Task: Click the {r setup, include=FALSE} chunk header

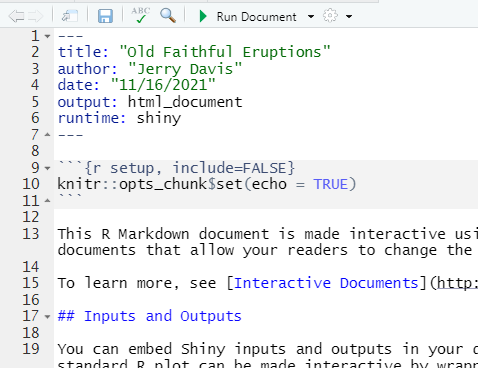Action: point(189,168)
